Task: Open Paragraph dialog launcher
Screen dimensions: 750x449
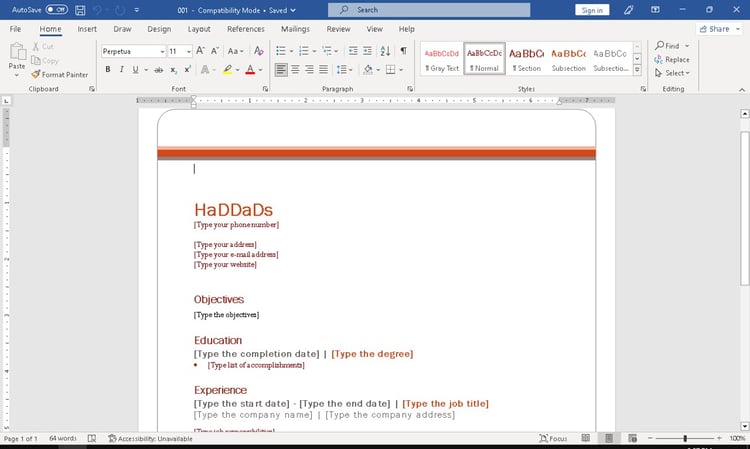Action: click(x=410, y=89)
